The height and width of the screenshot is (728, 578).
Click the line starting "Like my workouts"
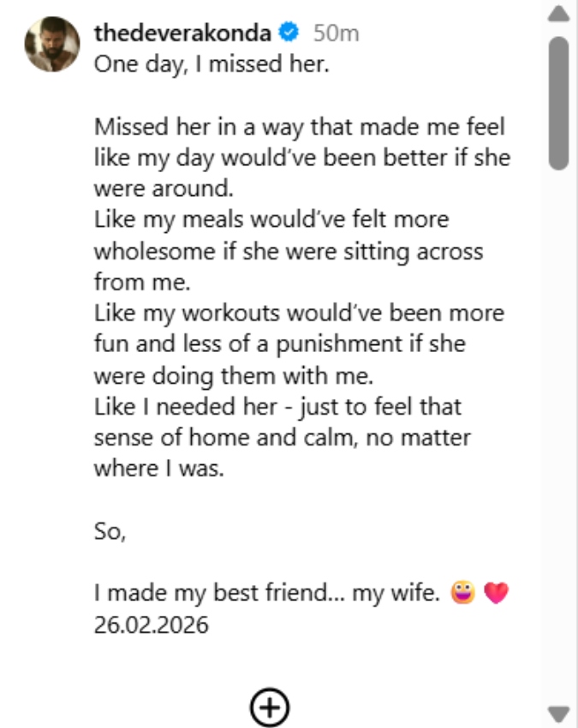(299, 313)
